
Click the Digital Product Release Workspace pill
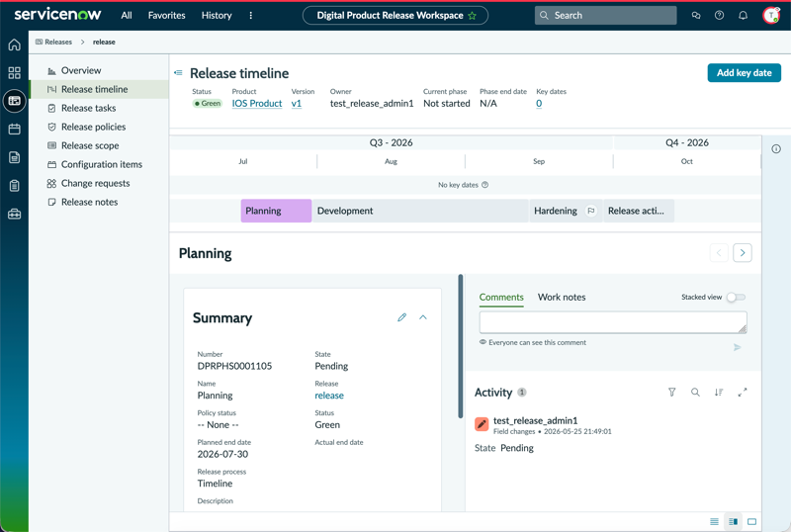coord(395,16)
